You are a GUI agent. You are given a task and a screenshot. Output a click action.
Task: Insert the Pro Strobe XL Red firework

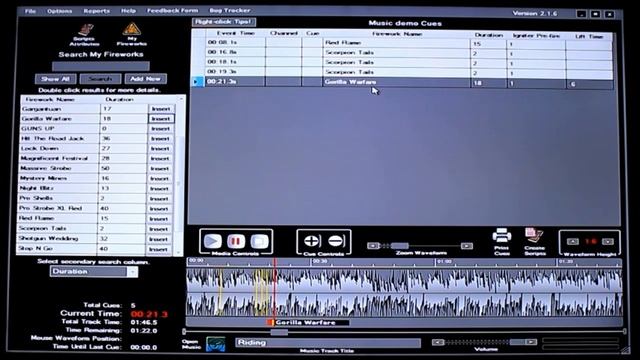point(159,209)
